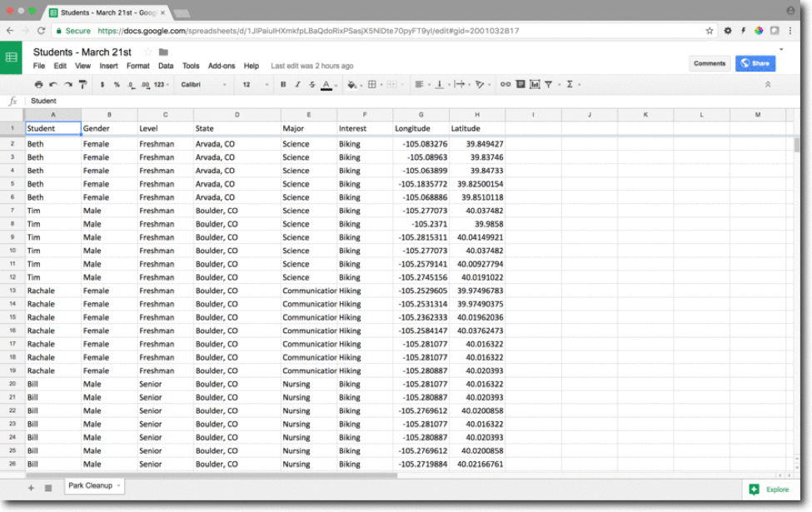Screen dimensions: 812x512
Task: Open the Help menu
Action: (x=252, y=66)
